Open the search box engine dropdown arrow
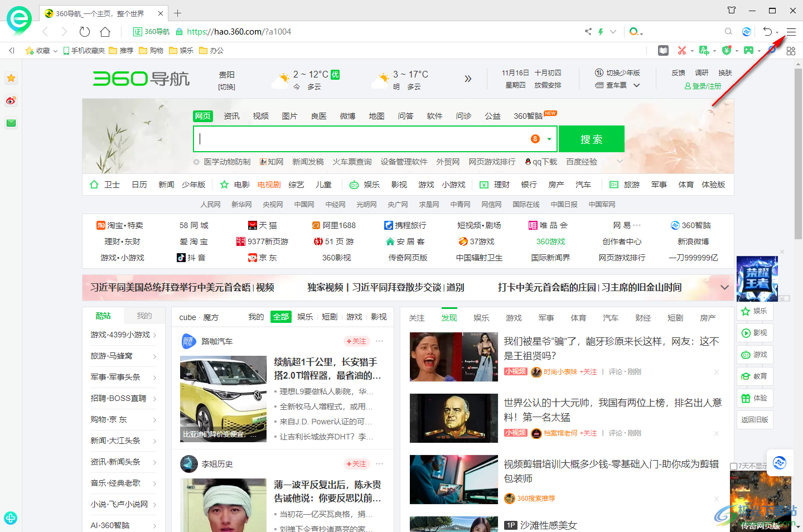The height and width of the screenshot is (532, 803). tap(549, 139)
